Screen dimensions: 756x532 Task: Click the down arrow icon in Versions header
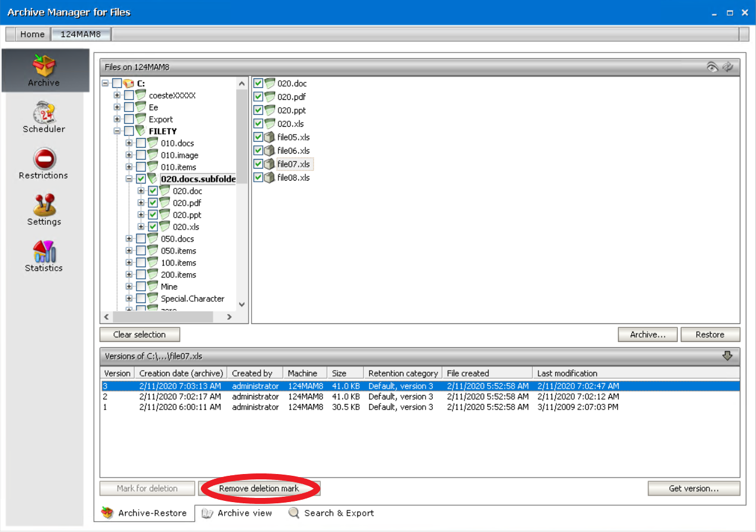(727, 356)
